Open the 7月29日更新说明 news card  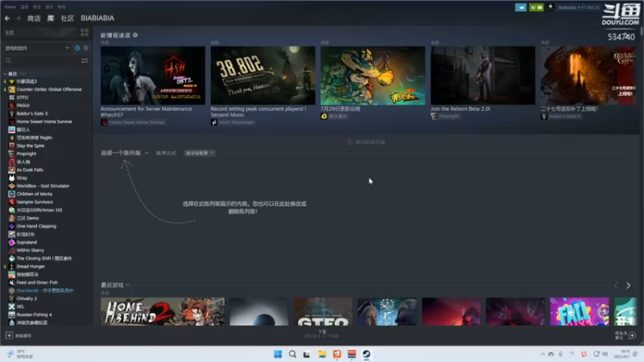point(373,75)
